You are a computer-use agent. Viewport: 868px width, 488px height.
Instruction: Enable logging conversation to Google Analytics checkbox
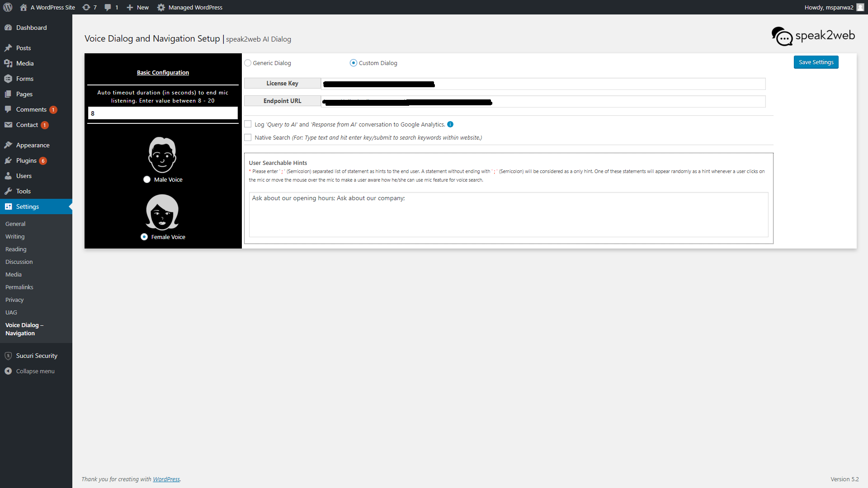click(x=248, y=124)
